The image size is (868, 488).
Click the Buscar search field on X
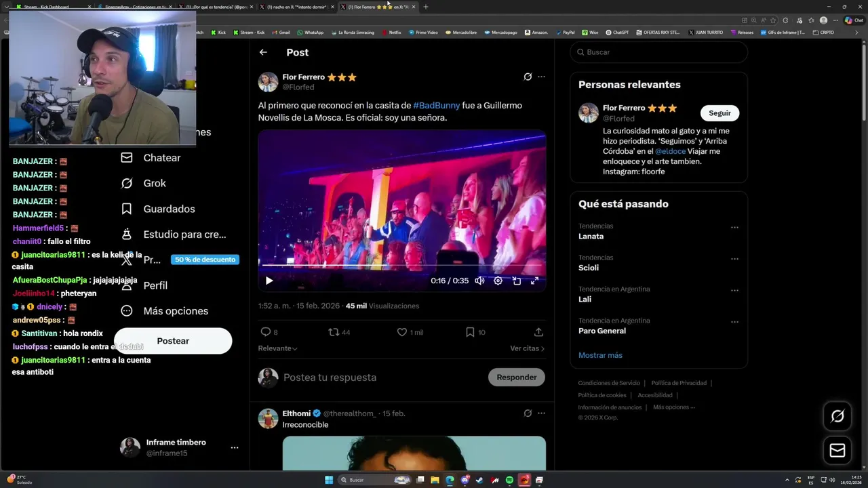click(658, 52)
